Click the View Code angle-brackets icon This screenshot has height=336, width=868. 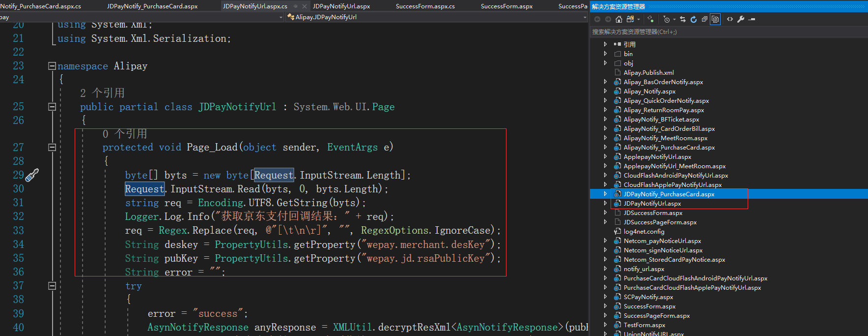tap(730, 19)
